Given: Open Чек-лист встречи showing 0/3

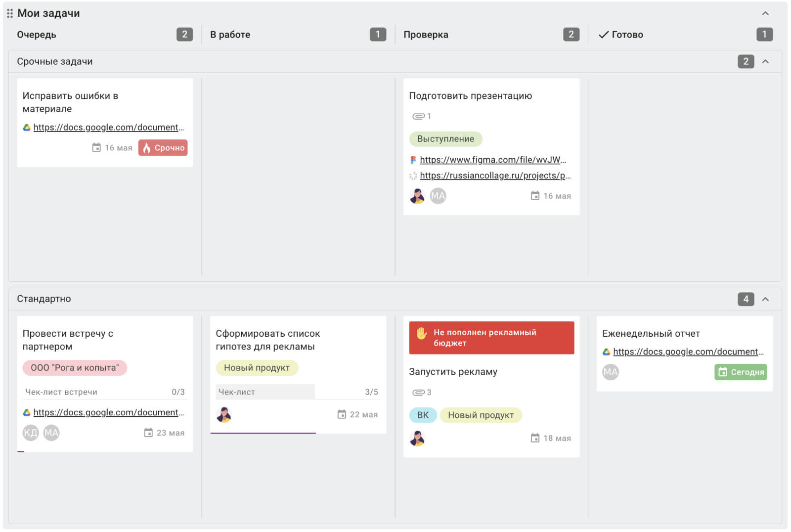Looking at the screenshot, I should pyautogui.click(x=105, y=392).
